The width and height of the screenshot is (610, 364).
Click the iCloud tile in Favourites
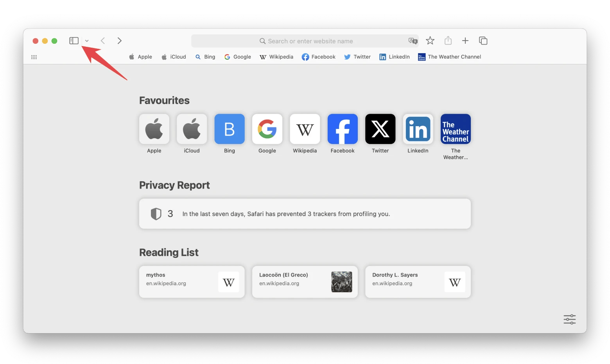click(x=192, y=129)
